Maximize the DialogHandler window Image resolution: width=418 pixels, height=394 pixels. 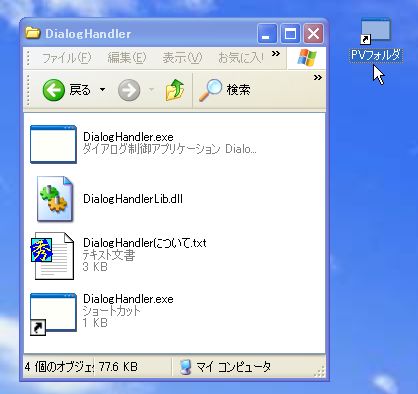pos(290,33)
